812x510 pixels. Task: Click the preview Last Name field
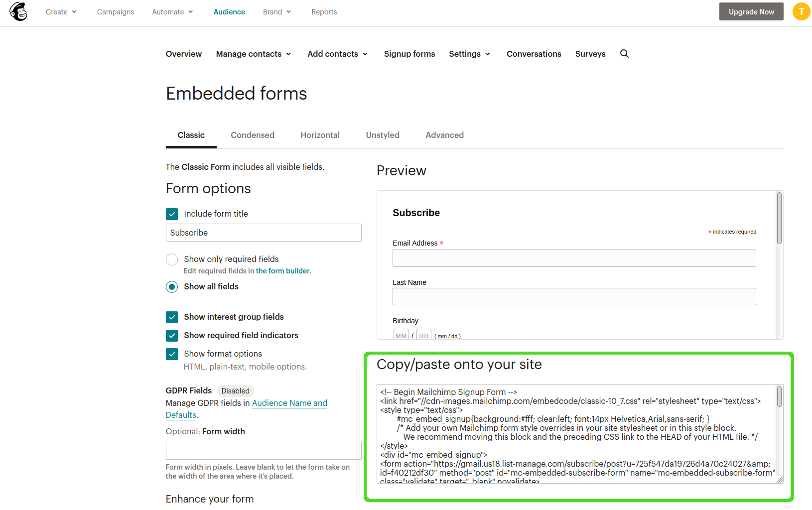tap(574, 297)
